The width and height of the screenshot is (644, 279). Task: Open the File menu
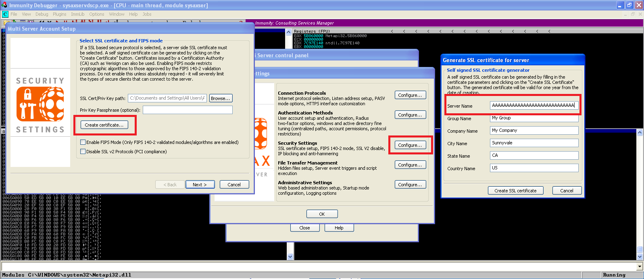point(14,14)
